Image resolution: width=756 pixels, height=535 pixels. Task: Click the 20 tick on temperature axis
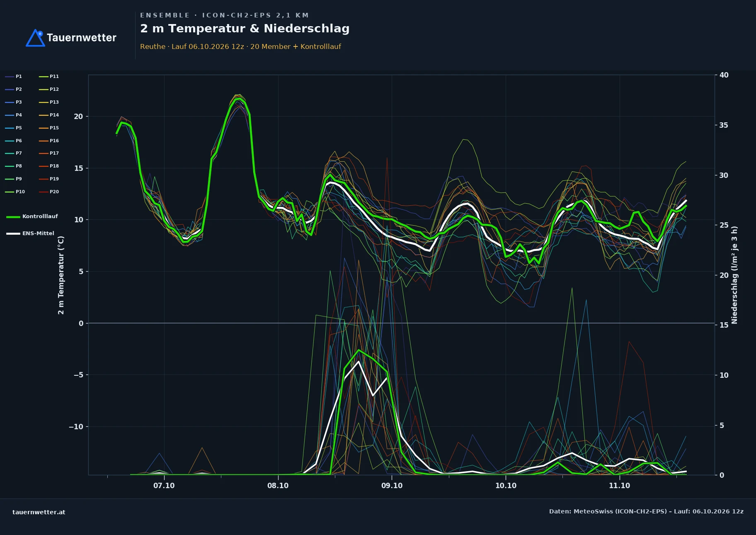[x=78, y=117]
